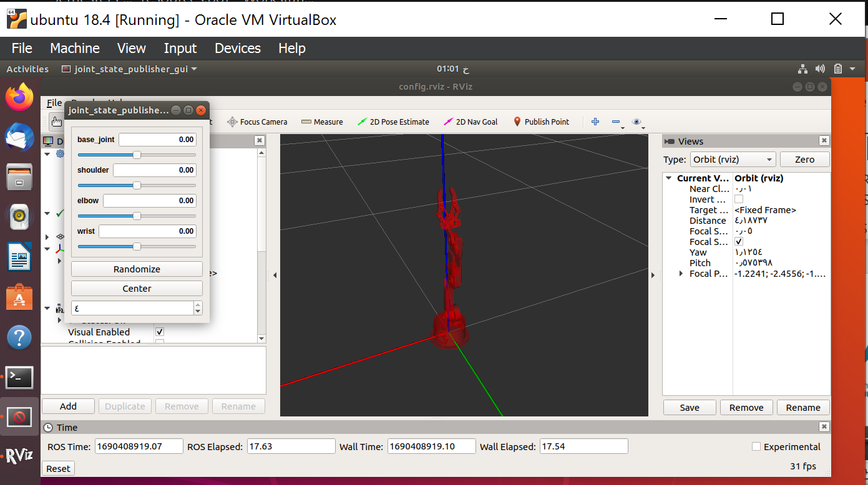This screenshot has width=868, height=485.
Task: Select the 2D Pose Estimate tool
Action: click(393, 122)
